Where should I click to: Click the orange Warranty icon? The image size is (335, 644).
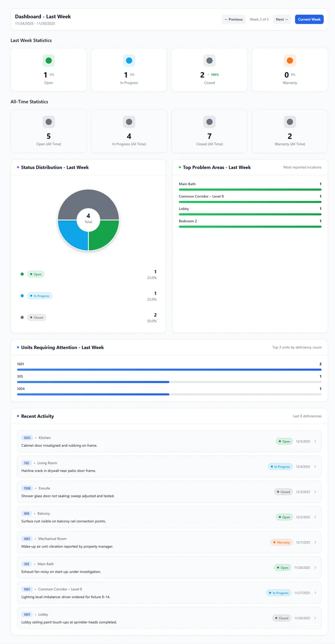(289, 60)
